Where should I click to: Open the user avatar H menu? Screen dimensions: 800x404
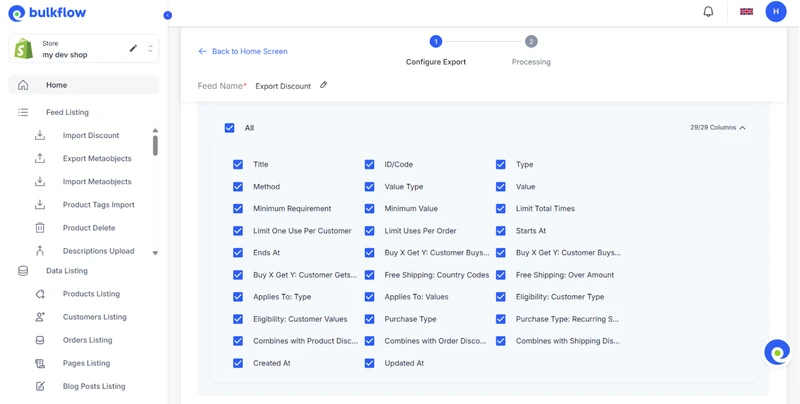pyautogui.click(x=776, y=11)
